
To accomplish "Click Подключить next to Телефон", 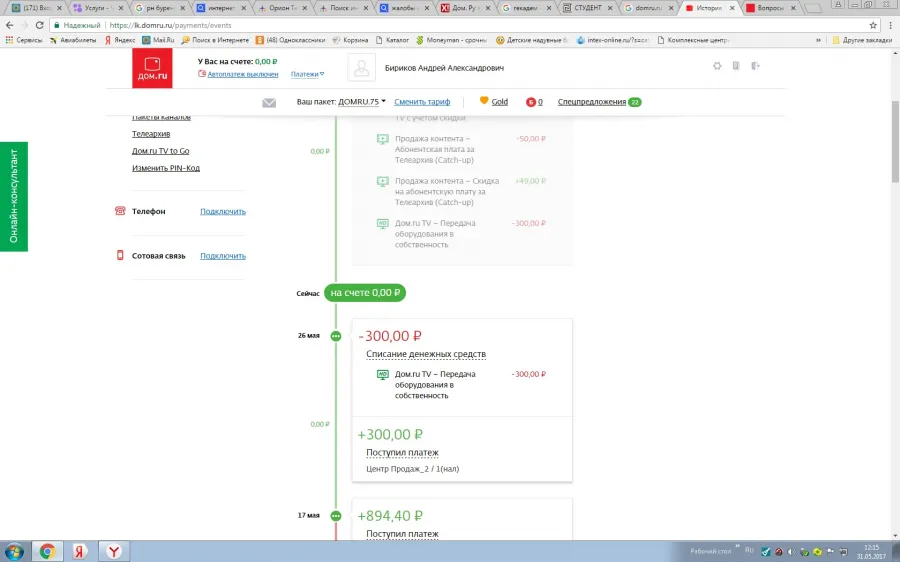I will pos(223,211).
